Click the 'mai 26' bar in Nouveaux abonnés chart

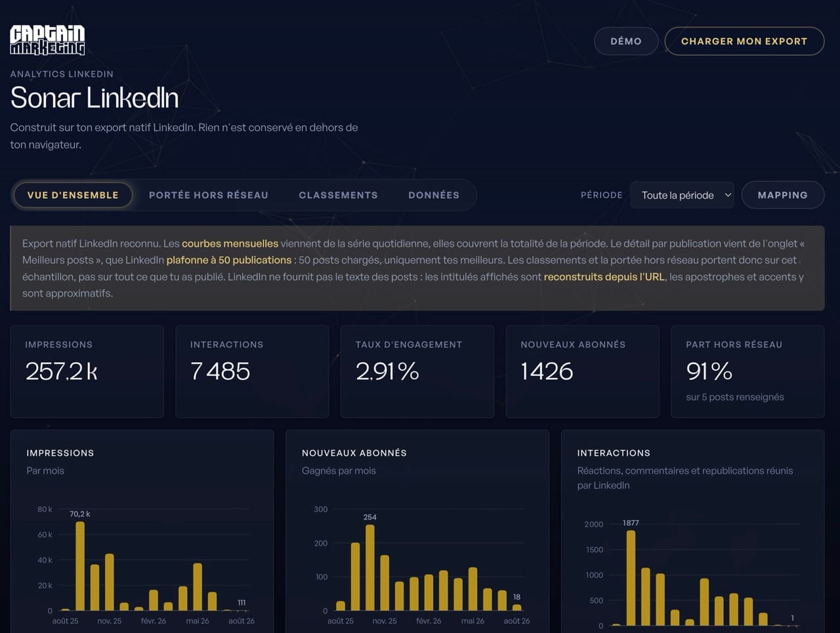[472, 589]
